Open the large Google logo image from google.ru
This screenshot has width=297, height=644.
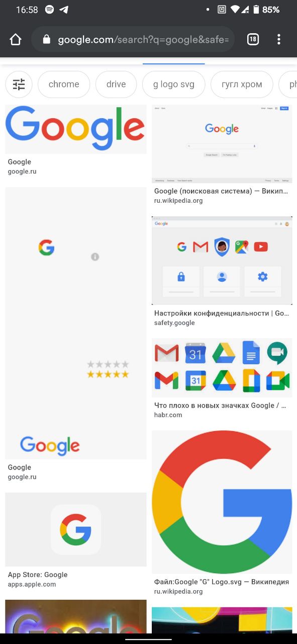tap(76, 129)
